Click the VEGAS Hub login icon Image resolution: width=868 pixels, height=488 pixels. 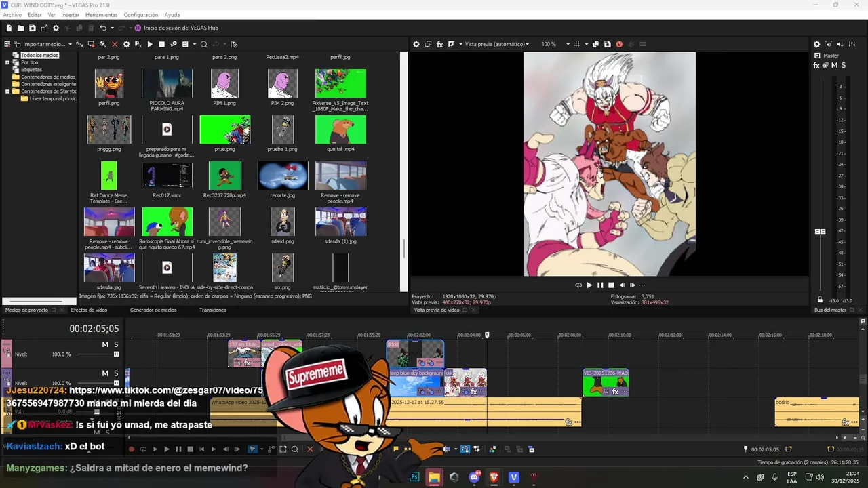point(138,28)
